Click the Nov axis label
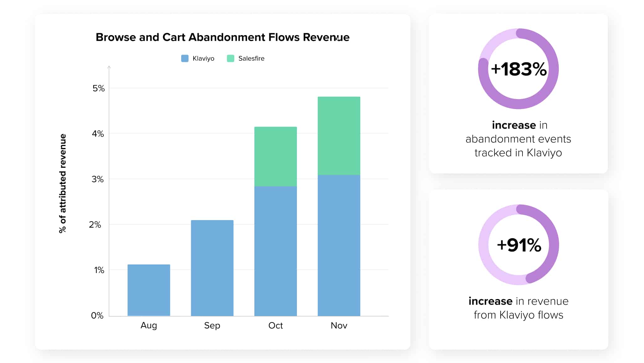Screen dimensions: 644x363 pos(339,325)
